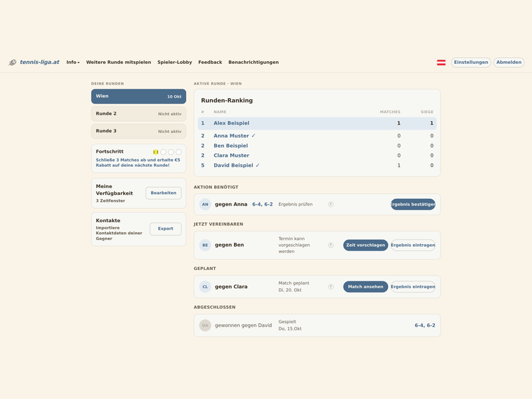Click the info icon in the Ben match row
The width and height of the screenshot is (532, 399).
331,245
